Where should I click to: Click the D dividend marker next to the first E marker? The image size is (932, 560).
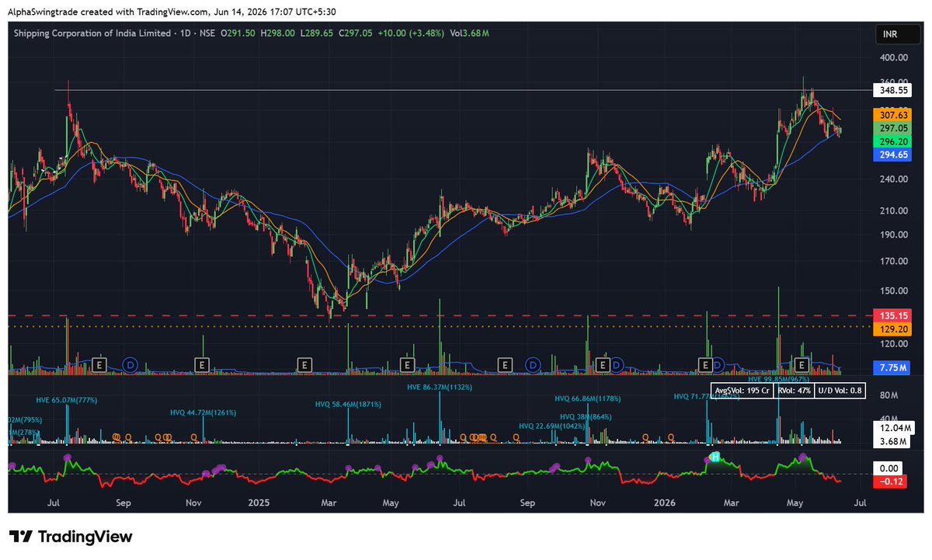click(x=130, y=363)
